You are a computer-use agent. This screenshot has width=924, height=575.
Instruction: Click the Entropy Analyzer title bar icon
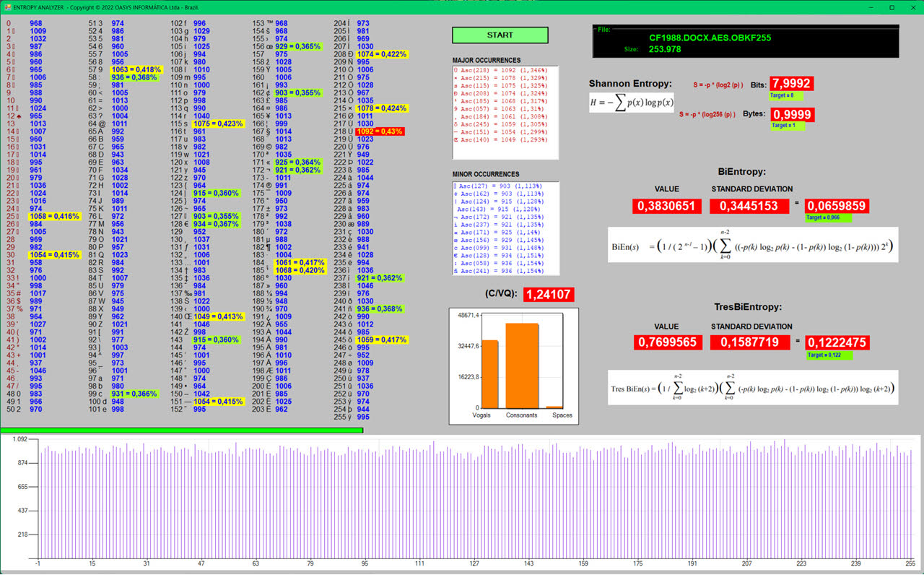click(x=6, y=7)
